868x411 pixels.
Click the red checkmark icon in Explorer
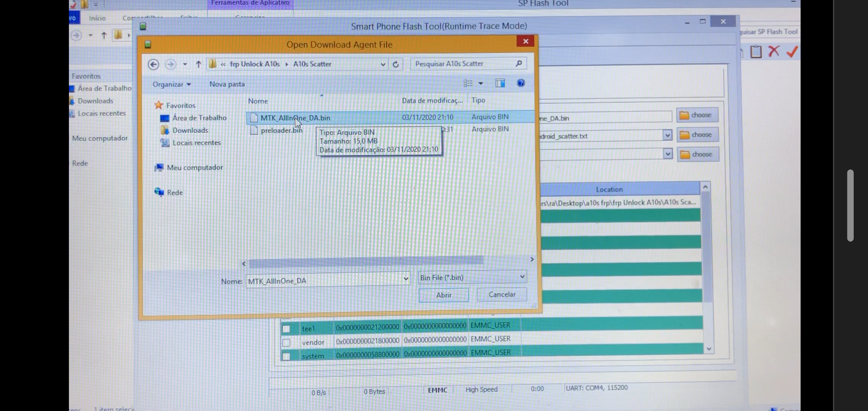(x=792, y=51)
